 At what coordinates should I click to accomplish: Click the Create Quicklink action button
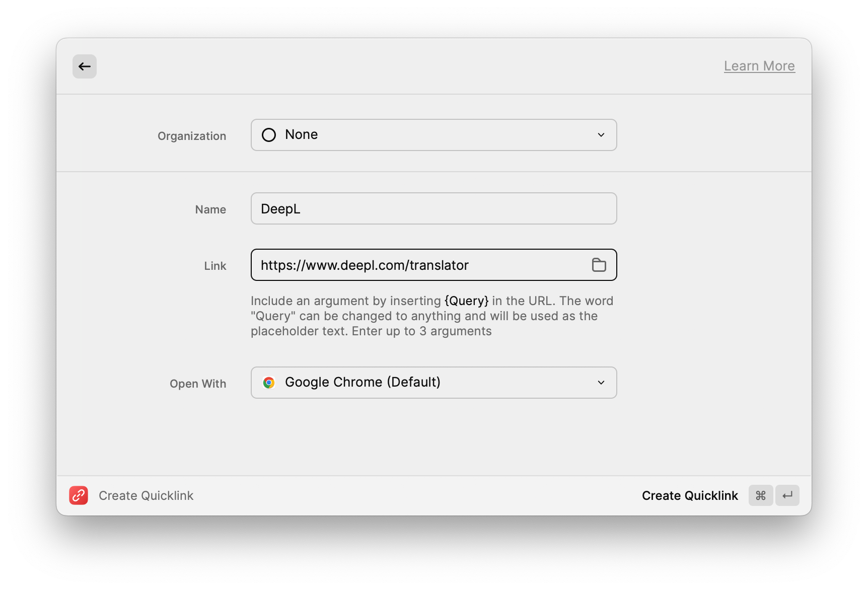(690, 496)
